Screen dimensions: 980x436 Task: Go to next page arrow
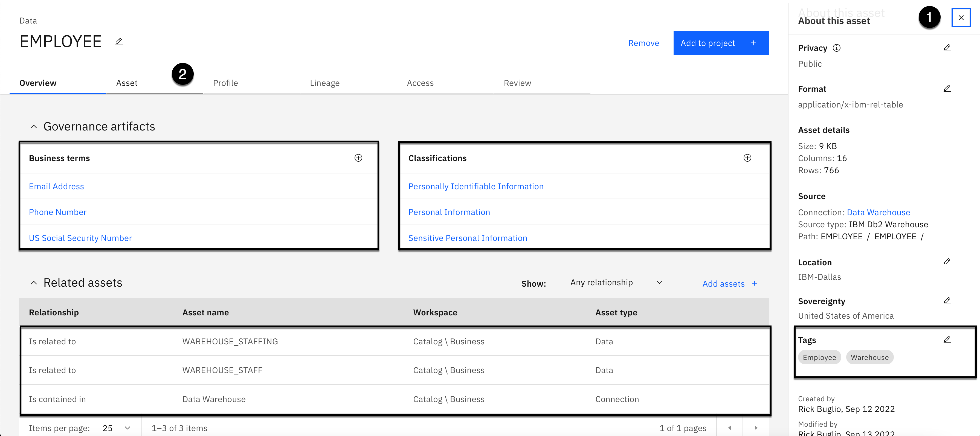pos(756,428)
